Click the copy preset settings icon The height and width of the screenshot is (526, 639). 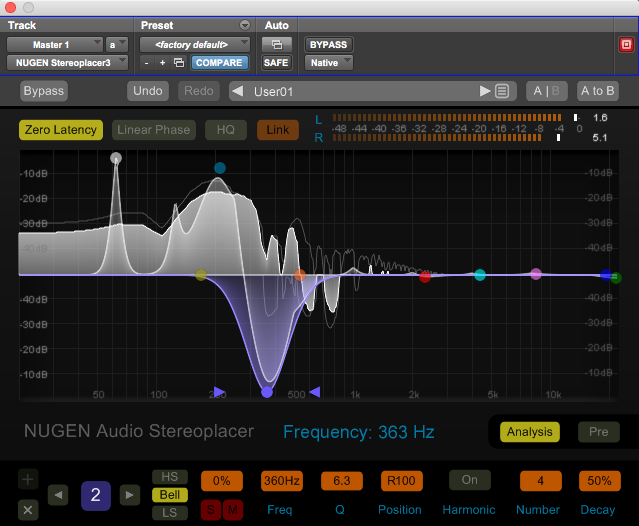pyautogui.click(x=179, y=62)
